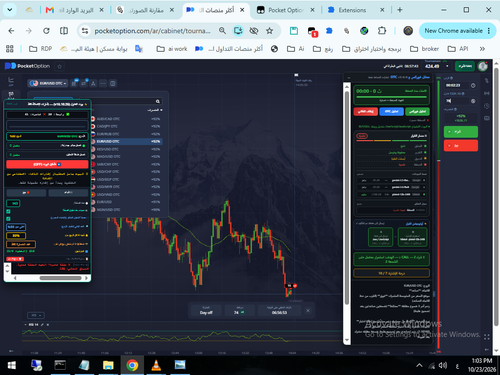The width and height of the screenshot is (500, 375).
Task: Click the sentiment bar handle beside trade panel
Action: click(x=439, y=161)
